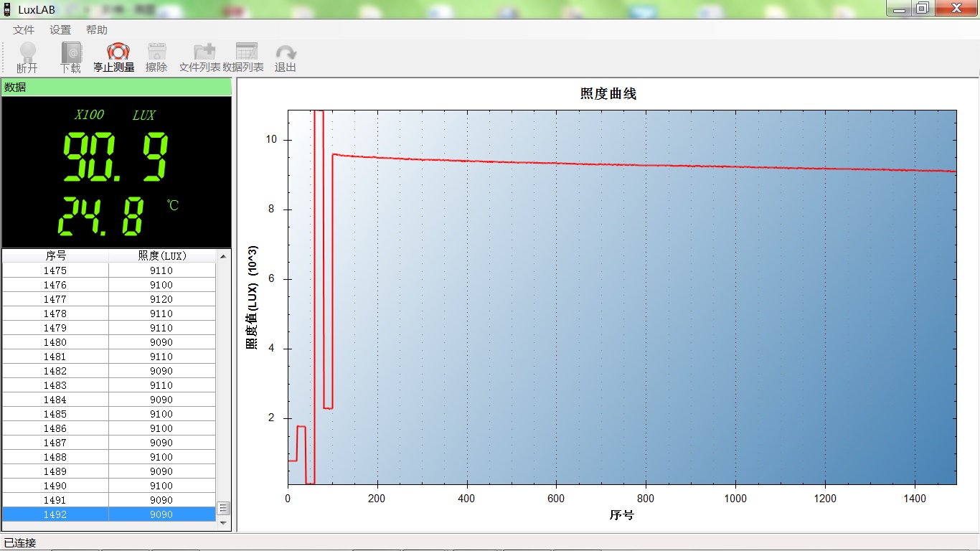Click the X100 range indicator
The height and width of the screenshot is (551, 980).
(x=89, y=115)
